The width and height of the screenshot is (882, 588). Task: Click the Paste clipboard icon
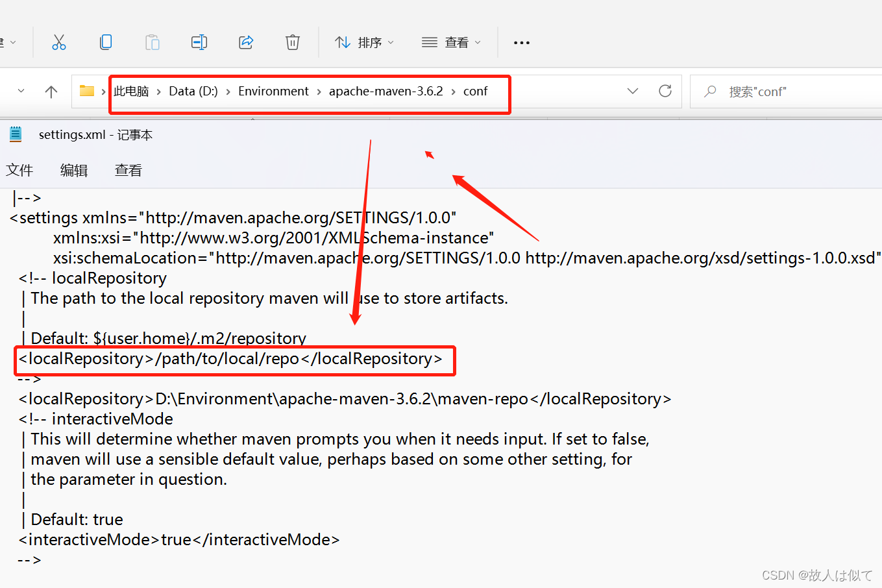(x=153, y=43)
